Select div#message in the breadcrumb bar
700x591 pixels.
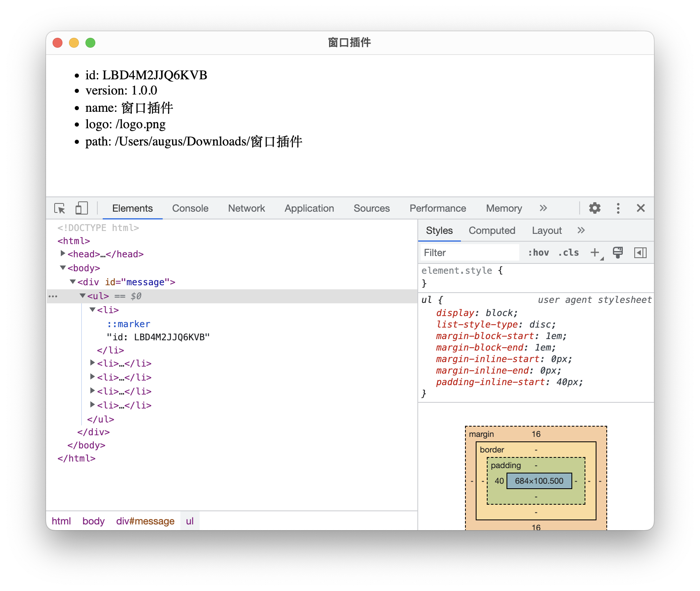tap(145, 521)
